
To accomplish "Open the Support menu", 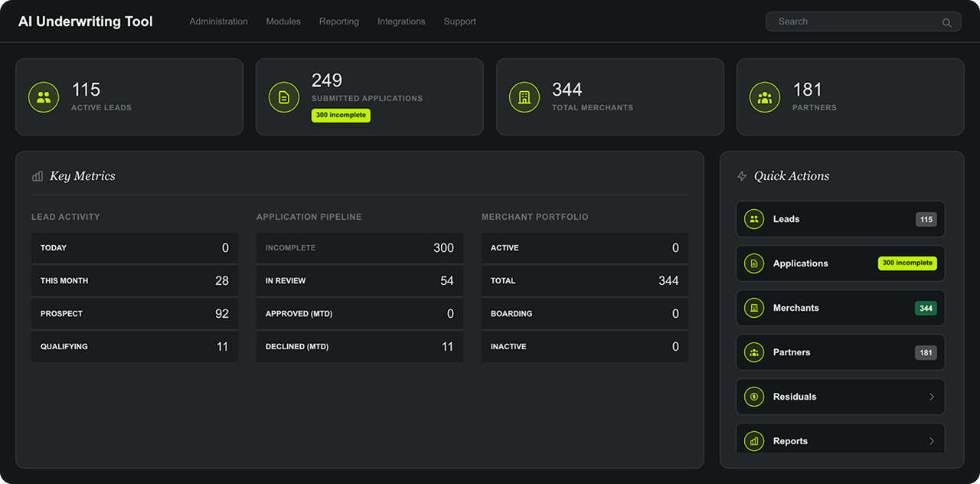I will 460,21.
